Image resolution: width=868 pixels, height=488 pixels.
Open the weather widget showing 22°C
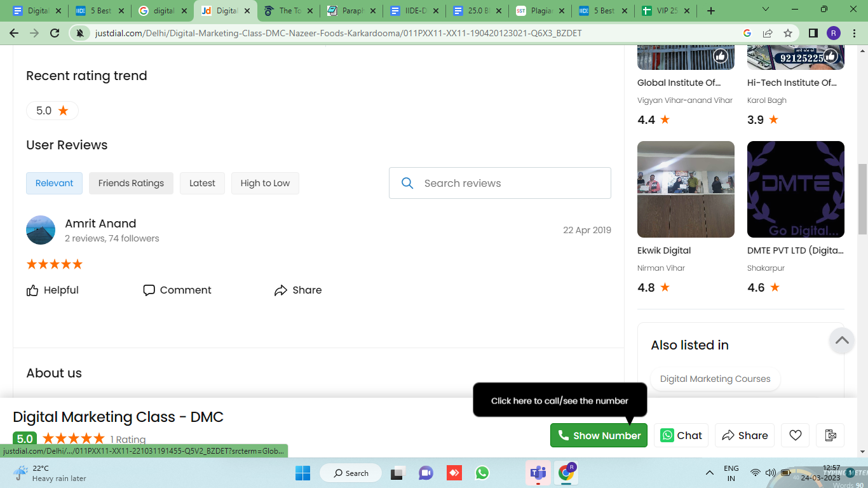[x=50, y=473]
